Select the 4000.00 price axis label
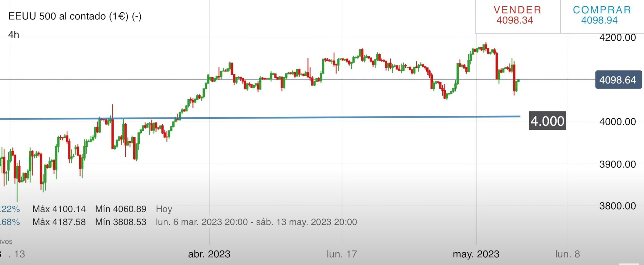Image resolution: width=644 pixels, height=265 pixels. coord(617,122)
